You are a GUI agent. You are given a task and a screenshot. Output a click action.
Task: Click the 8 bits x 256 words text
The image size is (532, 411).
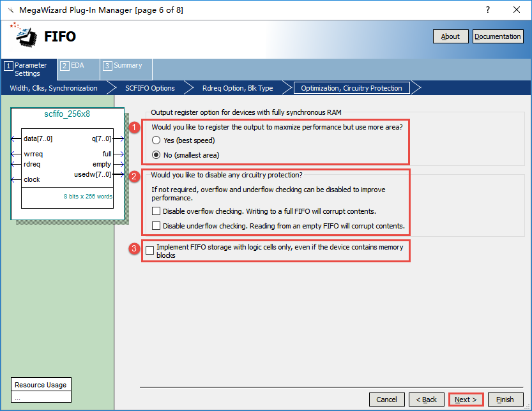coord(88,197)
